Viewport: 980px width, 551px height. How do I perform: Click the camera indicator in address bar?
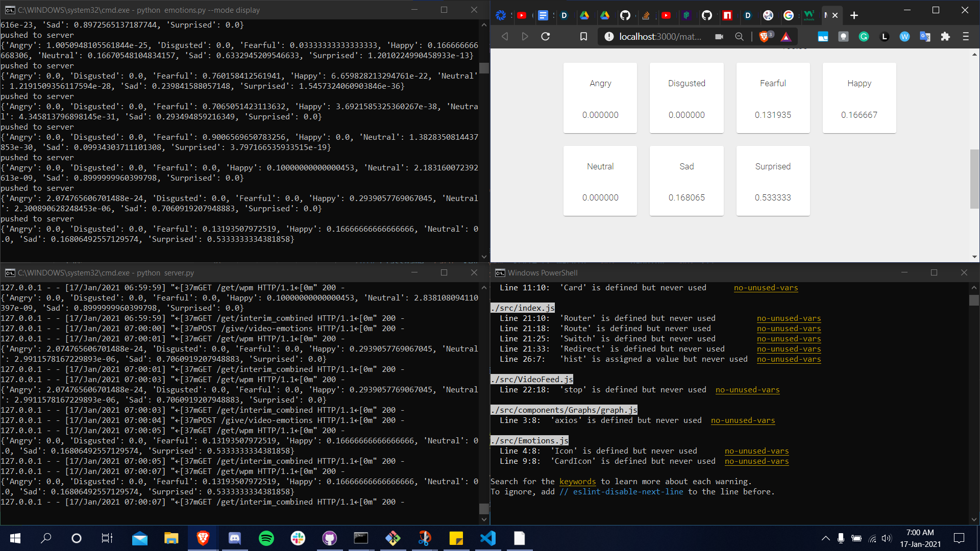click(x=719, y=36)
